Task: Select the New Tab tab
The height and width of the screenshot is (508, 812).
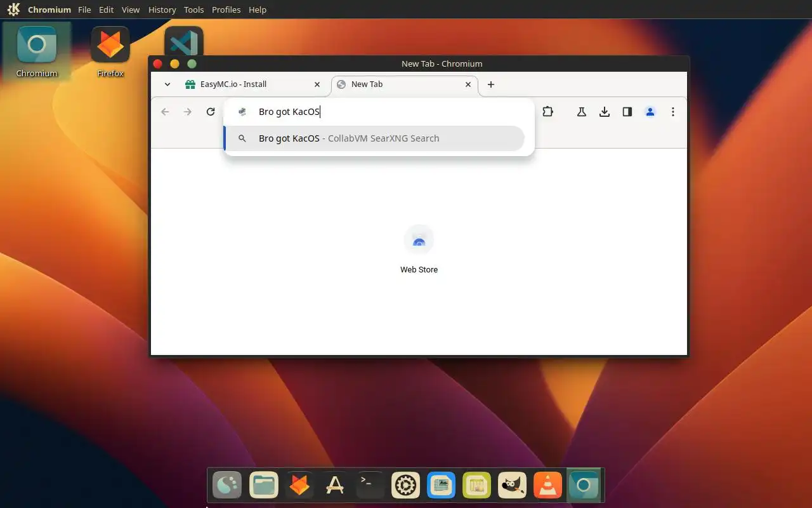Action: coord(404,84)
